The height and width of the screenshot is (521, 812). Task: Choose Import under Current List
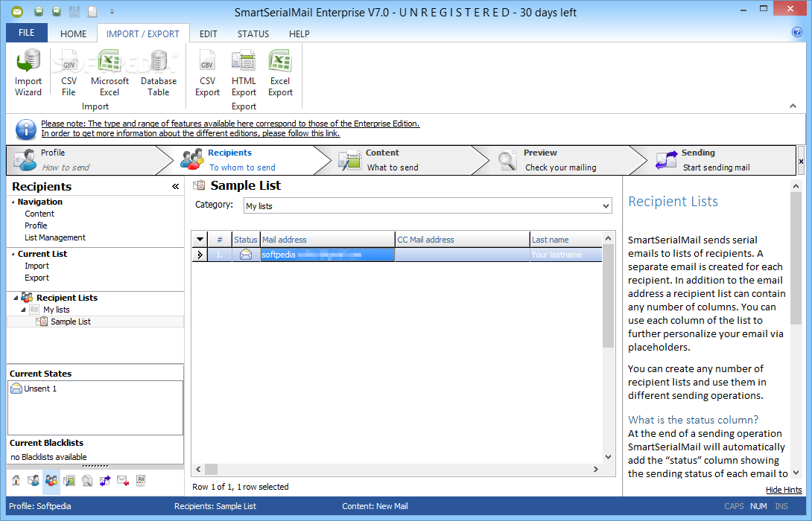[37, 266]
